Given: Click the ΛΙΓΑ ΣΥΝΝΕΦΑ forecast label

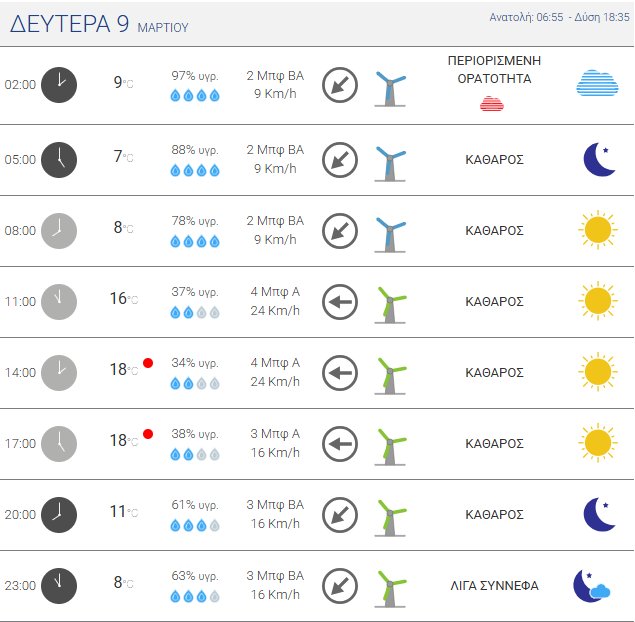Looking at the screenshot, I should [x=494, y=586].
